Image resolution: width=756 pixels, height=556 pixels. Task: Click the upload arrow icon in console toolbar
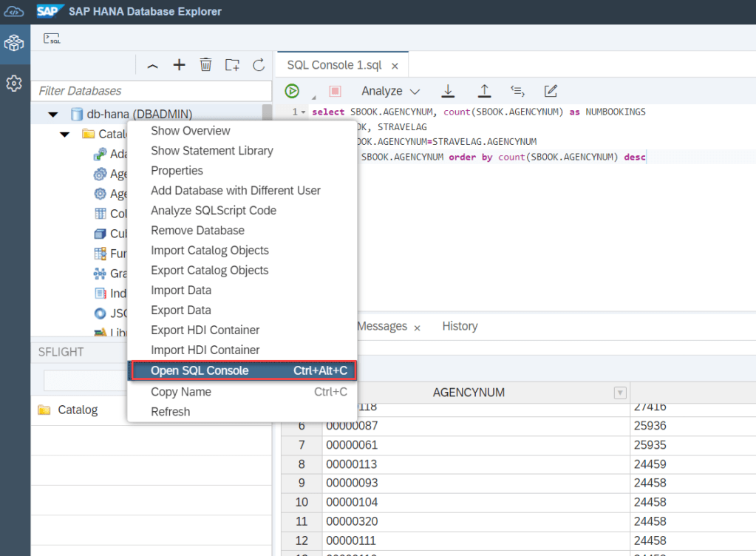pos(484,91)
